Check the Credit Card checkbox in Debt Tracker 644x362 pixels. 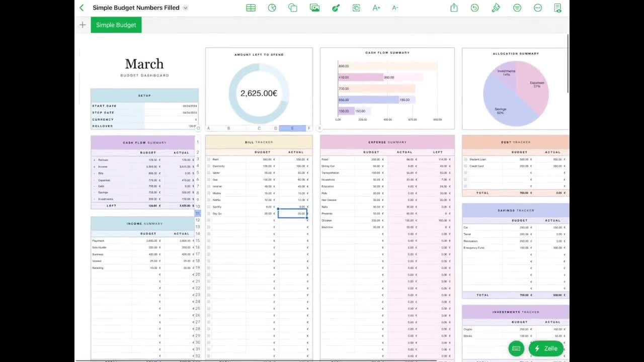pos(465,166)
